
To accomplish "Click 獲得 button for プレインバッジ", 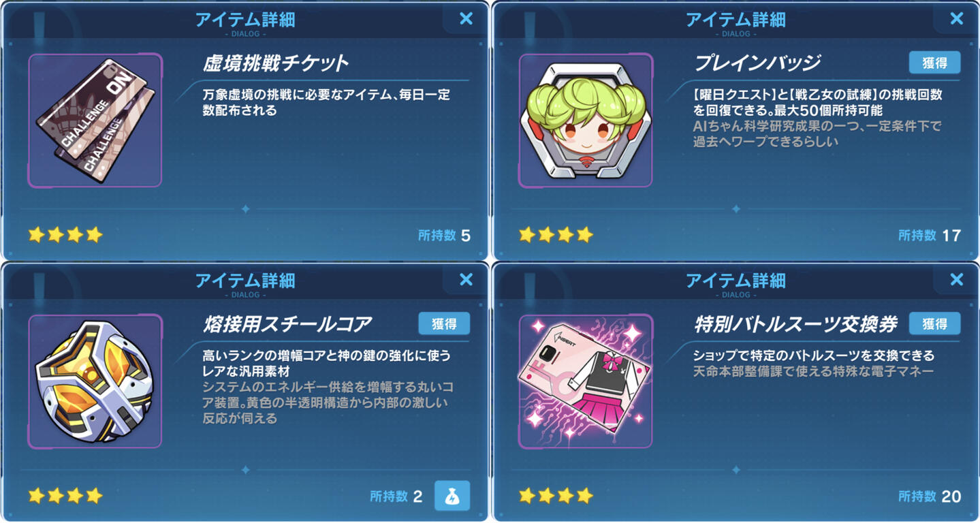I will pos(934,63).
